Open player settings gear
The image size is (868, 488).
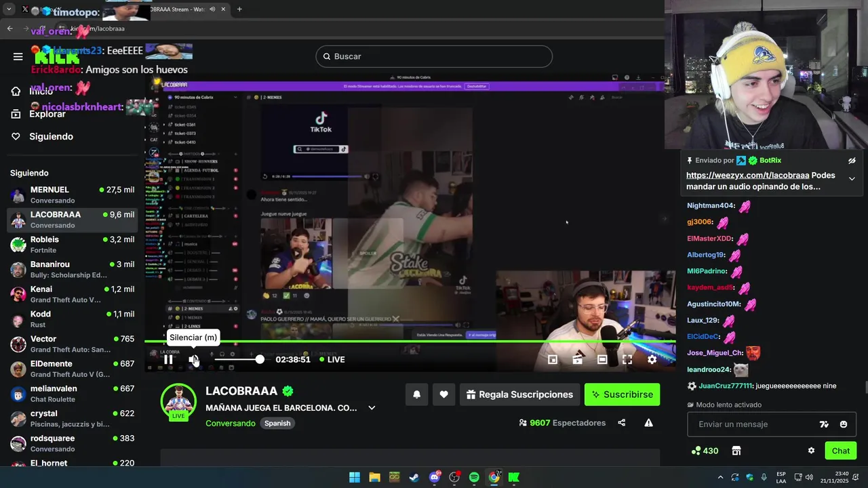point(652,360)
